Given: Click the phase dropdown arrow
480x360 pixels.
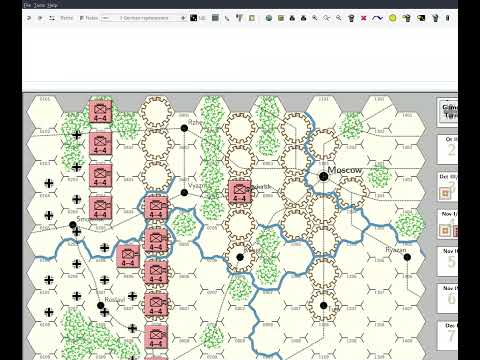Looking at the screenshot, I should click(x=183, y=18).
